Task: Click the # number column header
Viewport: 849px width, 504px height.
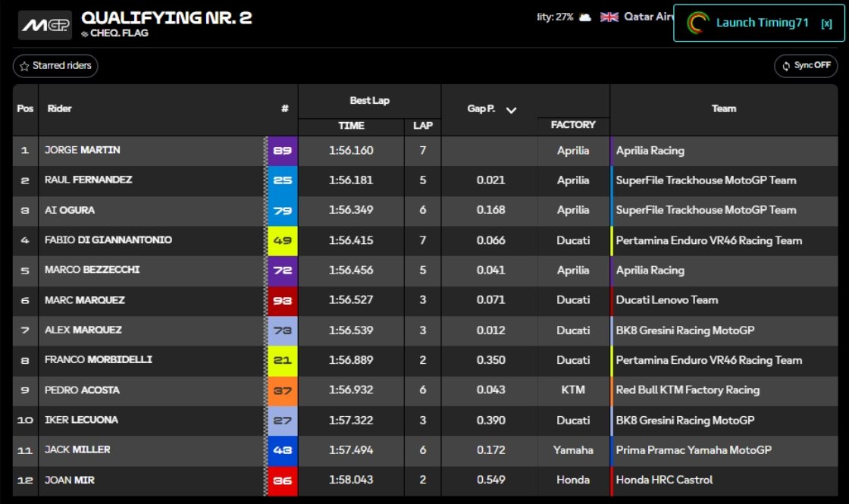Action: pyautogui.click(x=285, y=109)
